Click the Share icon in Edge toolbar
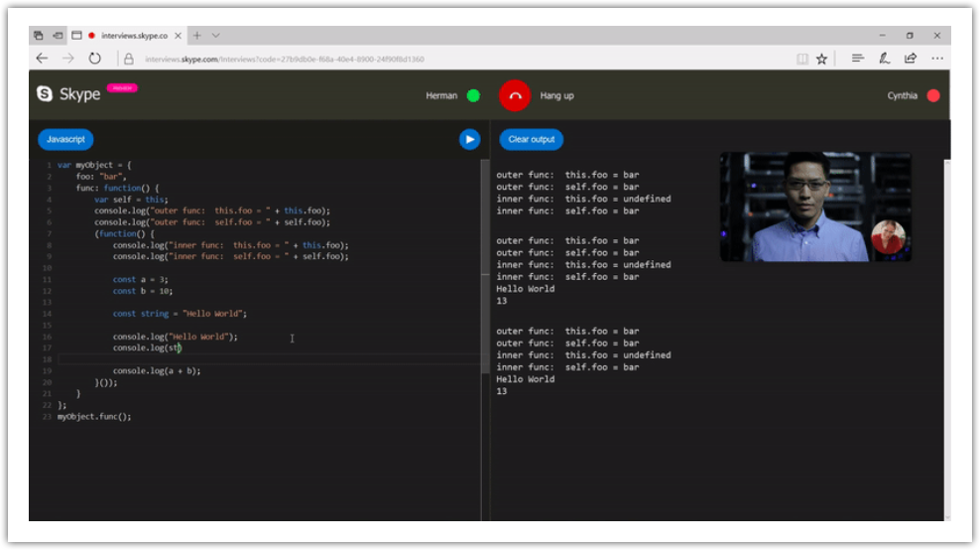The height and width of the screenshot is (550, 980). point(910,59)
